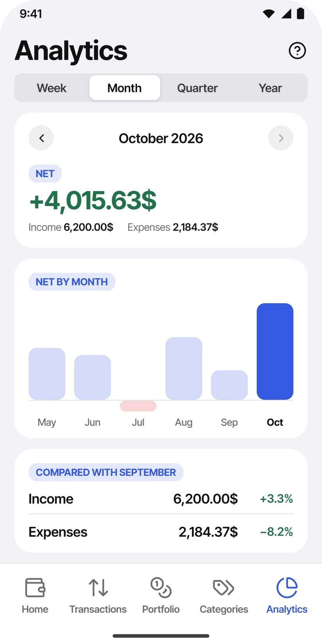Tap the home indicator gesture bar
Screen dimensions: 322x644
(161, 636)
